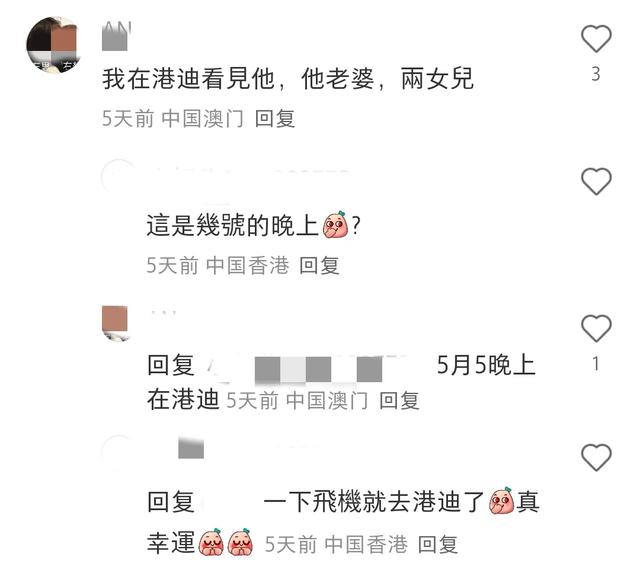
Task: Like the 5月5晚上 reply comment
Action: (596, 328)
